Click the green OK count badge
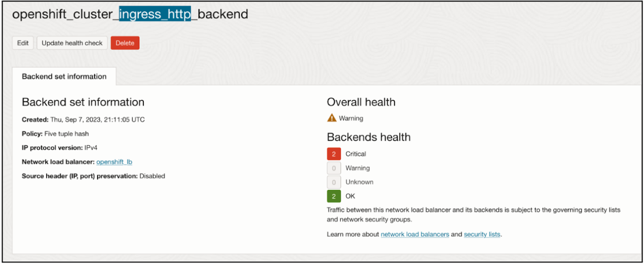 click(x=334, y=196)
